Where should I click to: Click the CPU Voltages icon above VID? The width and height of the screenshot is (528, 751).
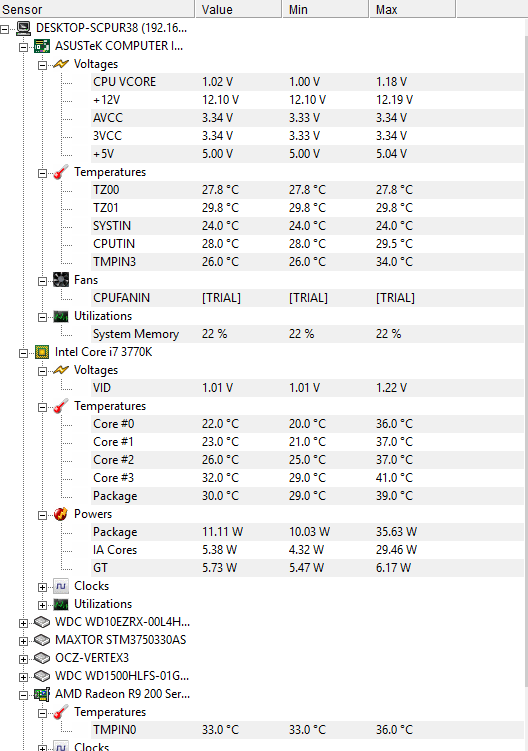61,370
